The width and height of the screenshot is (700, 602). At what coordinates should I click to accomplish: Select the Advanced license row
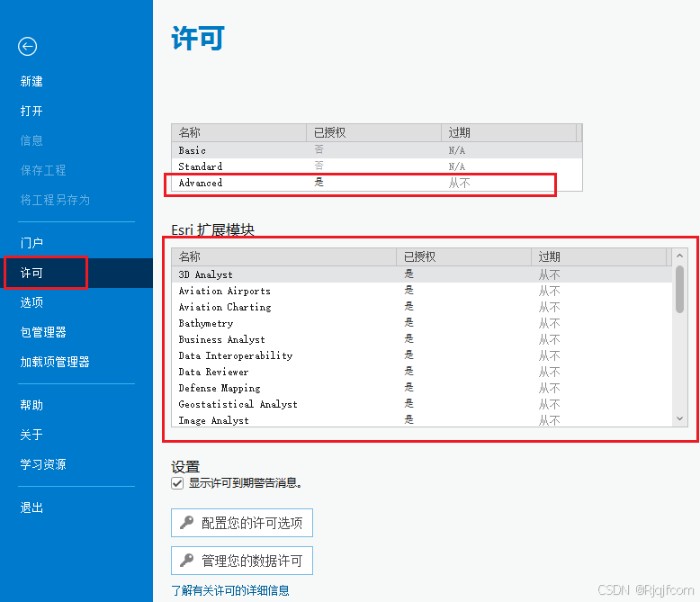pos(377,183)
